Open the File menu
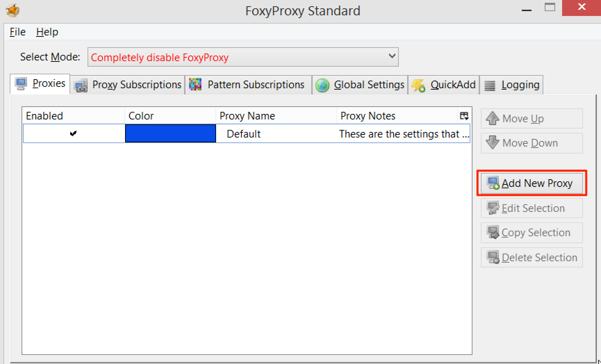Image resolution: width=601 pixels, height=364 pixels. (17, 32)
